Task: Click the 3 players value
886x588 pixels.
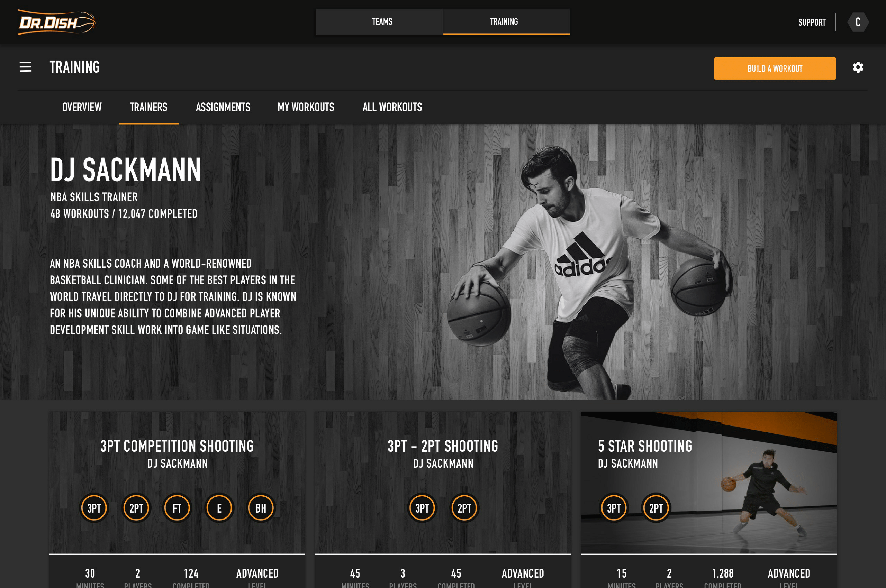Action: tap(403, 573)
